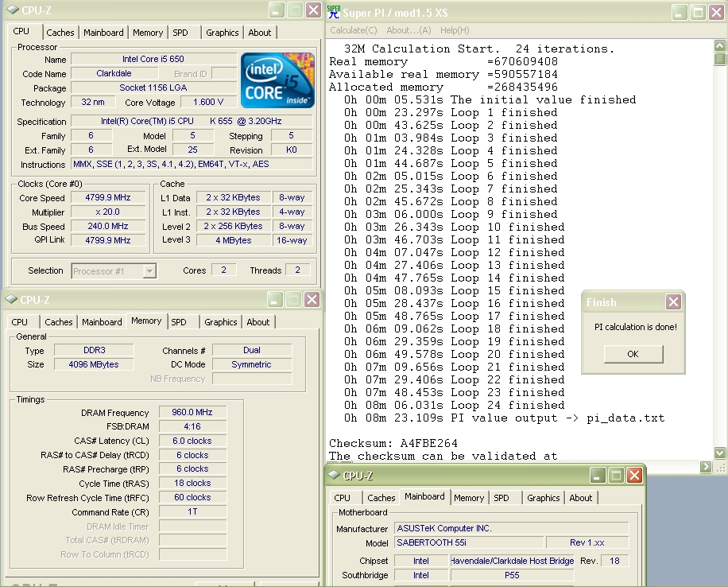Open the About tab in the processor CPU-Z window
Viewport: 728px width, 587px height.
pyautogui.click(x=260, y=33)
